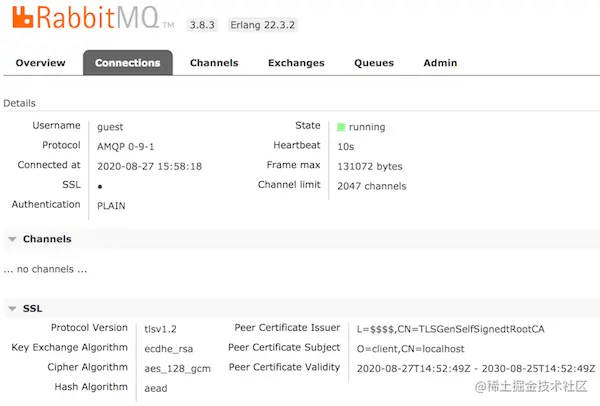Collapse the SSL section triangle

[12, 309]
